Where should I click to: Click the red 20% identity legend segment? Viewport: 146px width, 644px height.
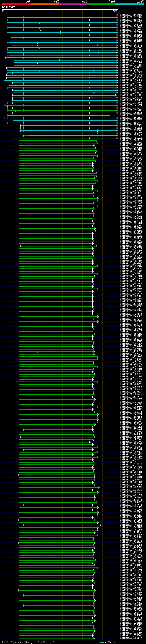[16, 4]
